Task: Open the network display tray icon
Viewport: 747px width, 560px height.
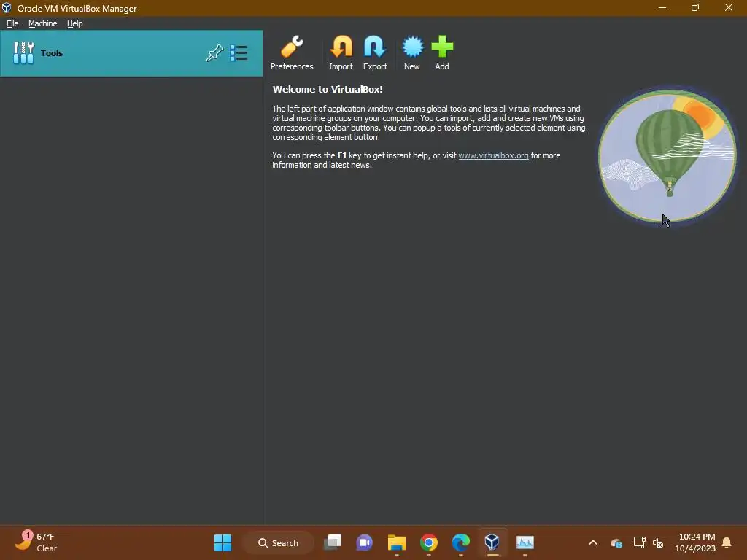Action: click(639, 542)
